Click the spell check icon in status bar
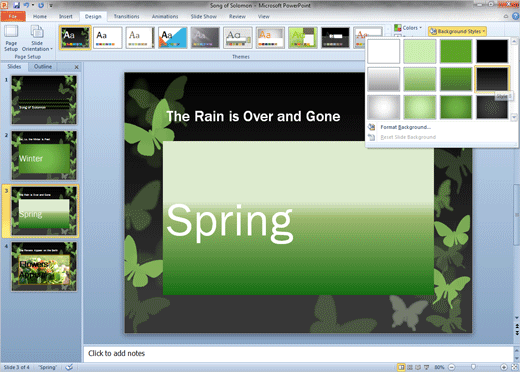Image resolution: width=520 pixels, height=372 pixels. click(x=69, y=367)
